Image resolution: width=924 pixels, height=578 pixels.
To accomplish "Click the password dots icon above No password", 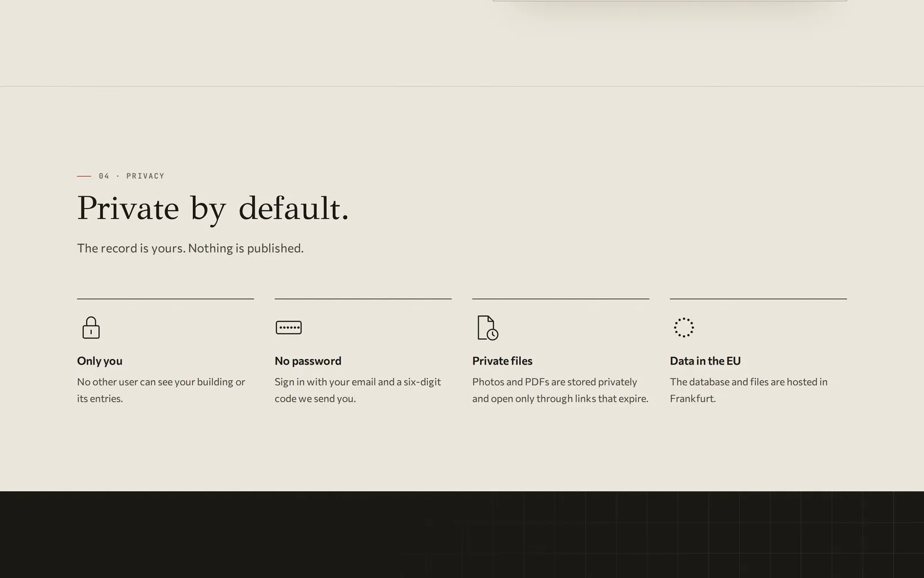I will [289, 327].
